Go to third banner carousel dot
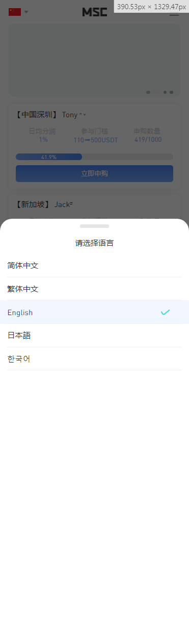The width and height of the screenshot is (189, 644). click(165, 92)
